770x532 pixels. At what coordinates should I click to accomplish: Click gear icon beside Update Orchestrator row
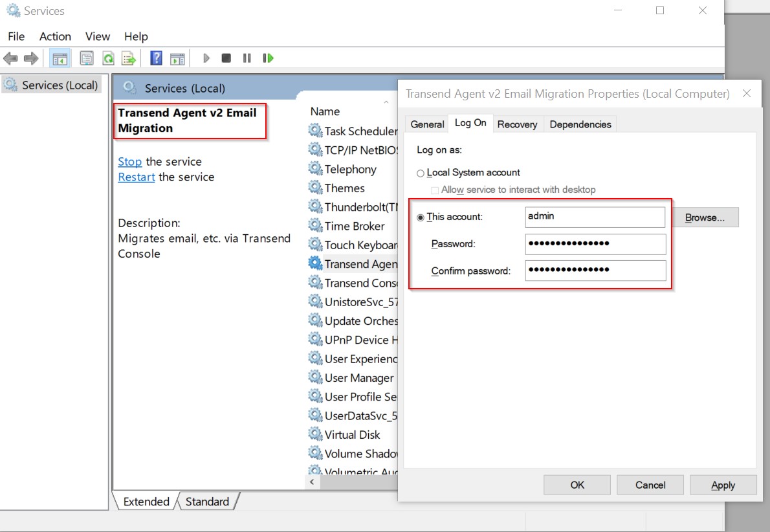314,320
